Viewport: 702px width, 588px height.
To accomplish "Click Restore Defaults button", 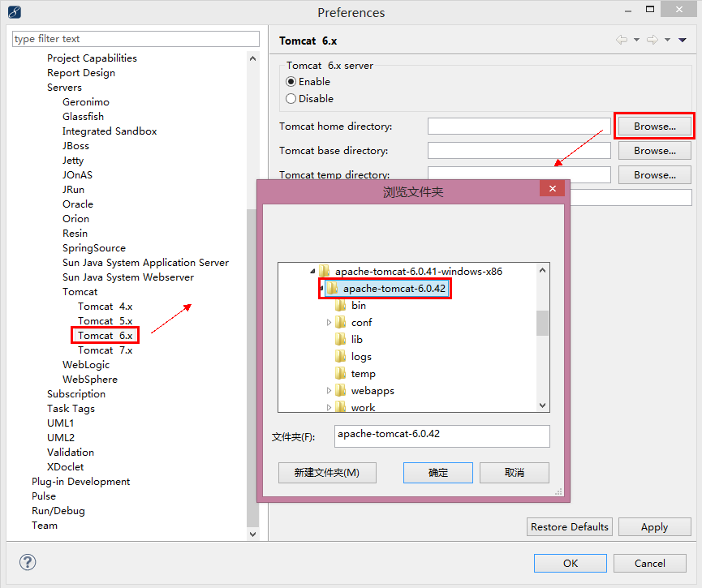I will point(569,526).
